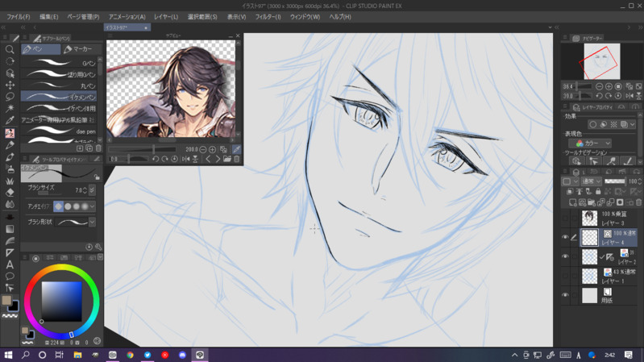Choose the Gペン brush

(59, 62)
